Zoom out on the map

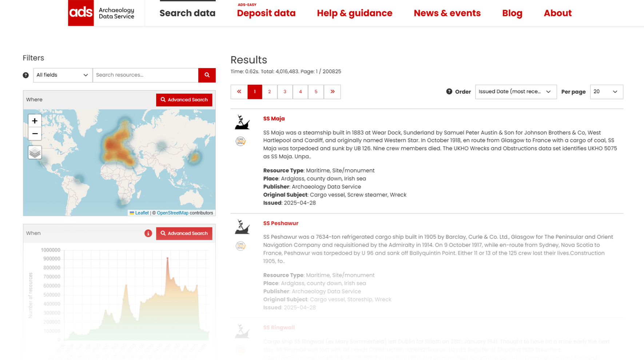[x=35, y=134]
